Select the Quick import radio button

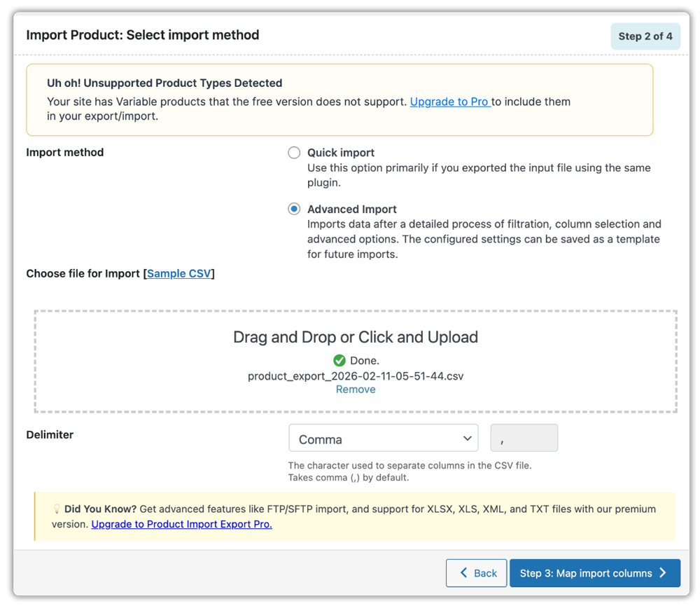tap(294, 153)
